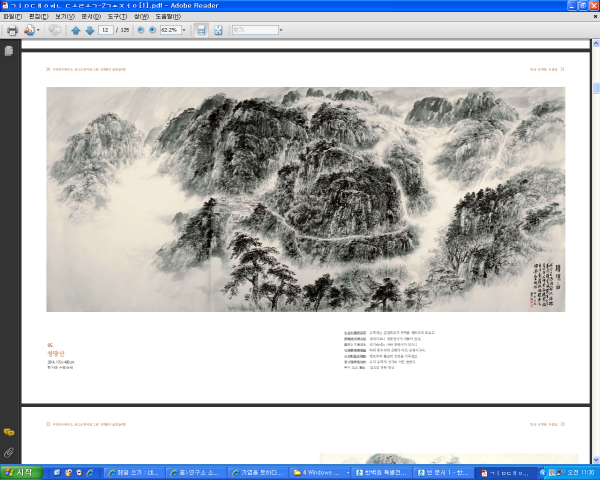Click the Adobe Reader title bar PDF icon

[5, 5]
